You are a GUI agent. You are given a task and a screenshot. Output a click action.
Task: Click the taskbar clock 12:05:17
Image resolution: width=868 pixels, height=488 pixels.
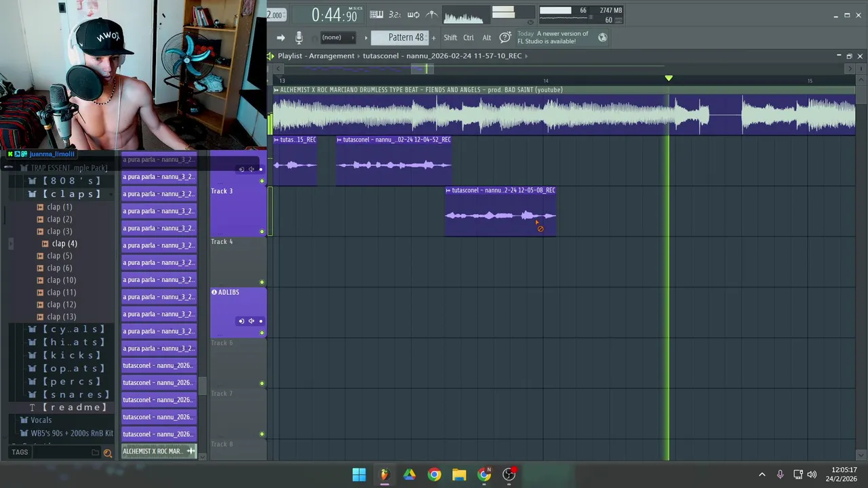844,470
